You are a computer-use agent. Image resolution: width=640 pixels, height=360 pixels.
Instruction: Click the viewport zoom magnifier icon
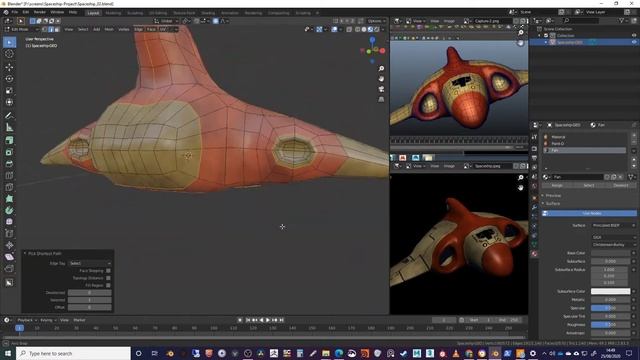pos(381,69)
